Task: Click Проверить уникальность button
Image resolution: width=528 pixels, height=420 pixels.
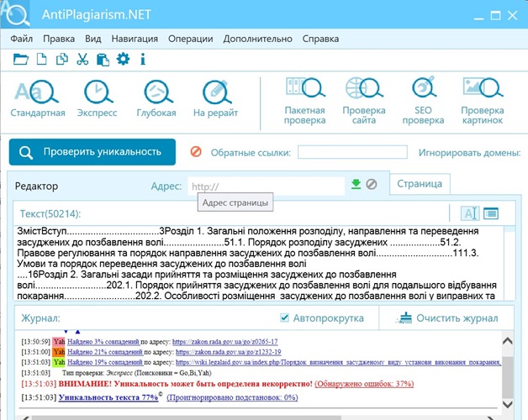Action: [92, 152]
